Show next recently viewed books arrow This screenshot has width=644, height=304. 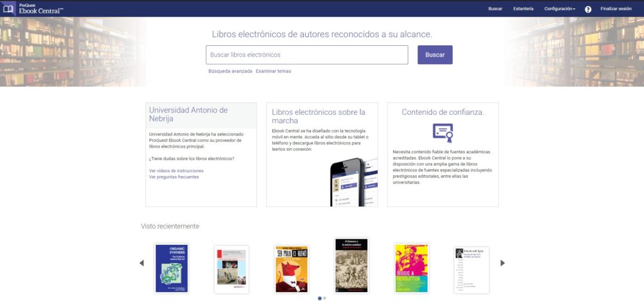[x=502, y=263]
